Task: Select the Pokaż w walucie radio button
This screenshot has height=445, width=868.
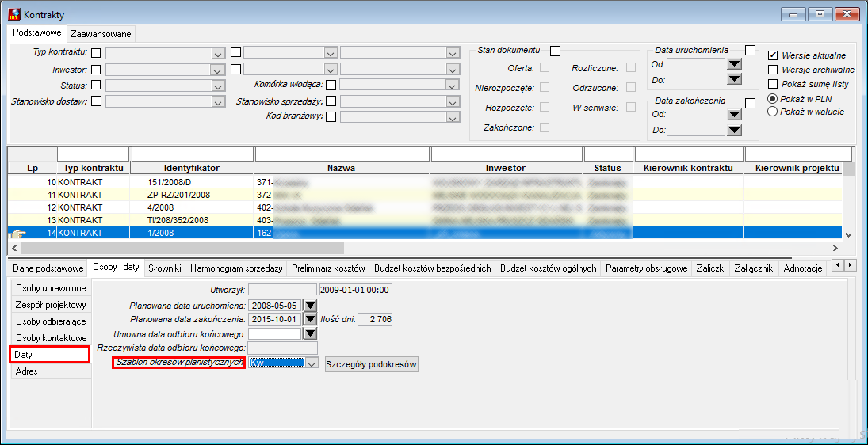Action: (772, 112)
